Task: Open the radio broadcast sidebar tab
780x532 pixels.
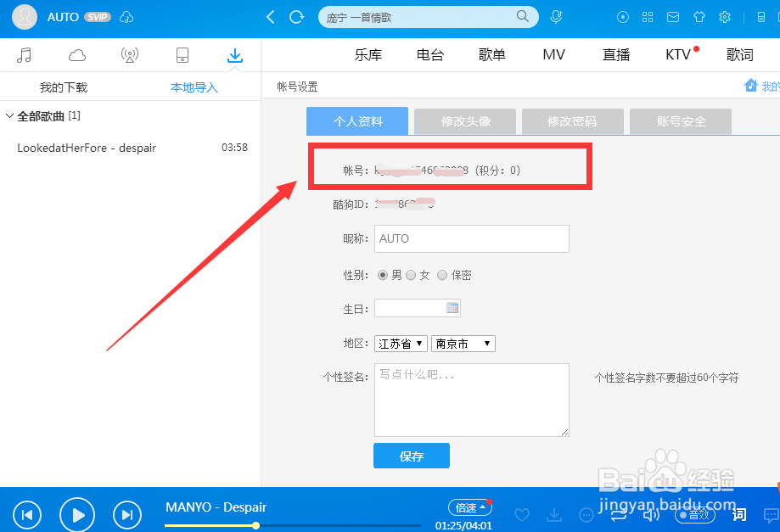Action: coord(130,55)
